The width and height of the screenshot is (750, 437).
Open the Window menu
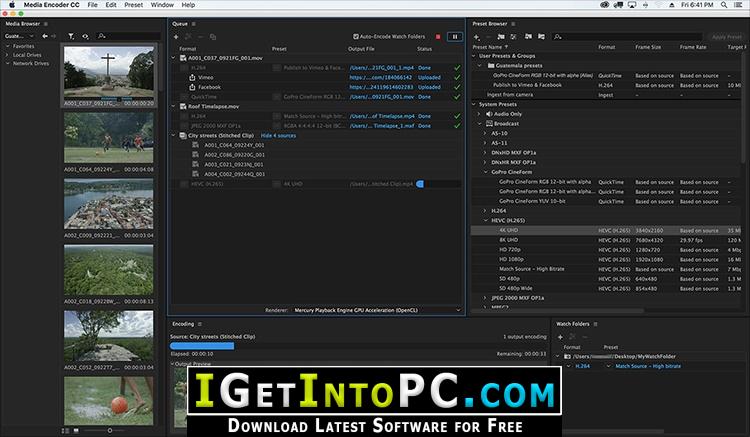tap(162, 5)
